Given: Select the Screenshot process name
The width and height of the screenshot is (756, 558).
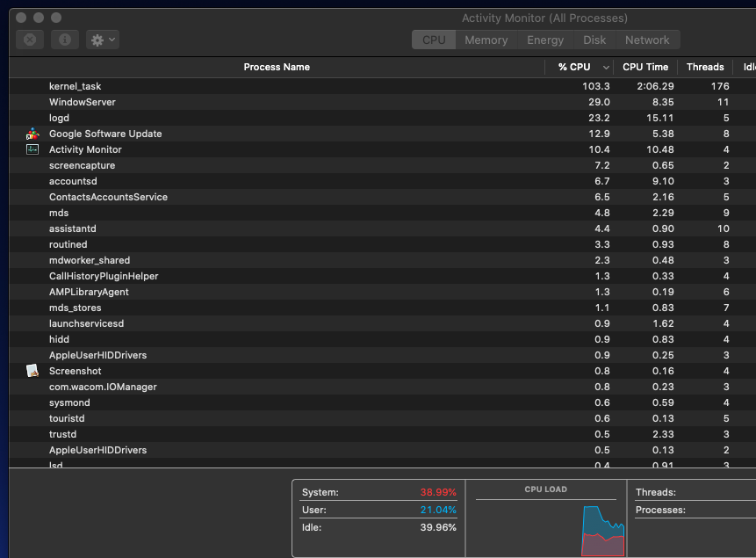Looking at the screenshot, I should tap(76, 371).
